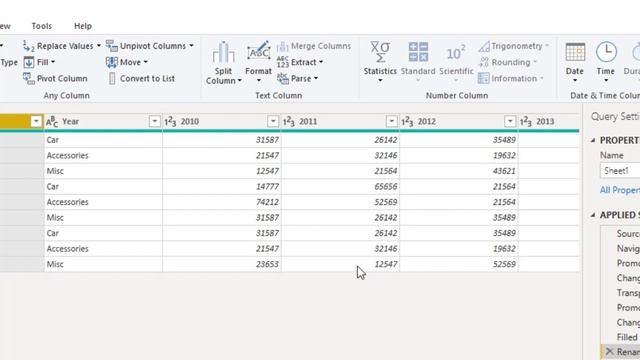
Task: Open the Extract dropdown arrow
Action: click(x=321, y=62)
